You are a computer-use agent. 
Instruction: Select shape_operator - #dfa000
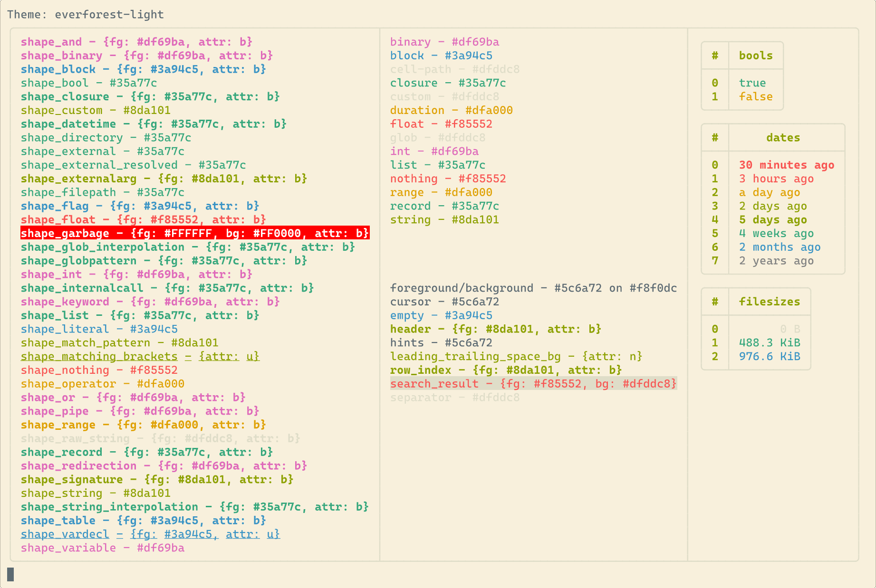(x=103, y=384)
